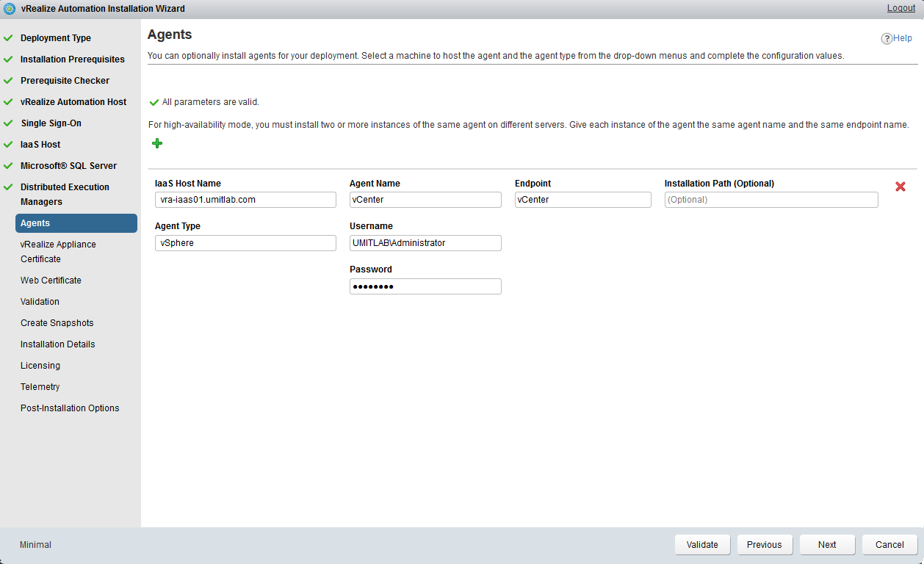Viewport: 924px width, 564px height.
Task: Open the Distributed Execution Managers step
Action: click(x=65, y=195)
